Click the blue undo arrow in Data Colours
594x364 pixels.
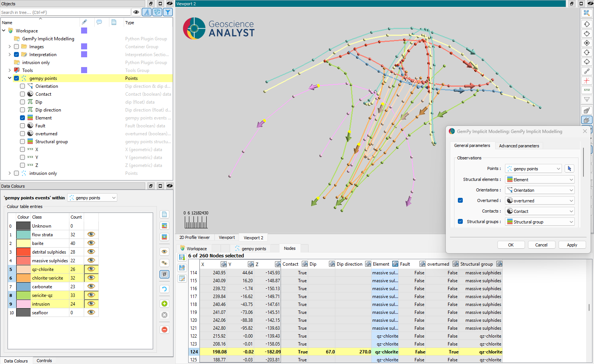point(164,289)
